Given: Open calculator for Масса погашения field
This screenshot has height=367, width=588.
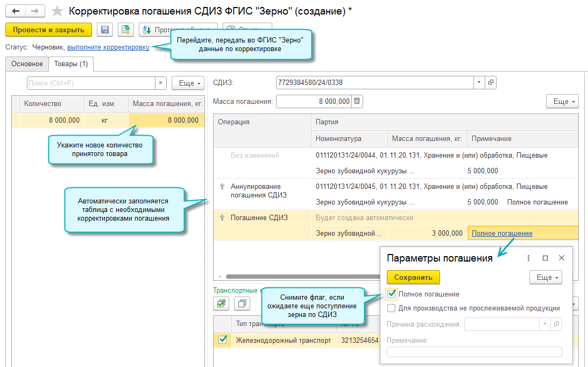Looking at the screenshot, I should click(358, 101).
